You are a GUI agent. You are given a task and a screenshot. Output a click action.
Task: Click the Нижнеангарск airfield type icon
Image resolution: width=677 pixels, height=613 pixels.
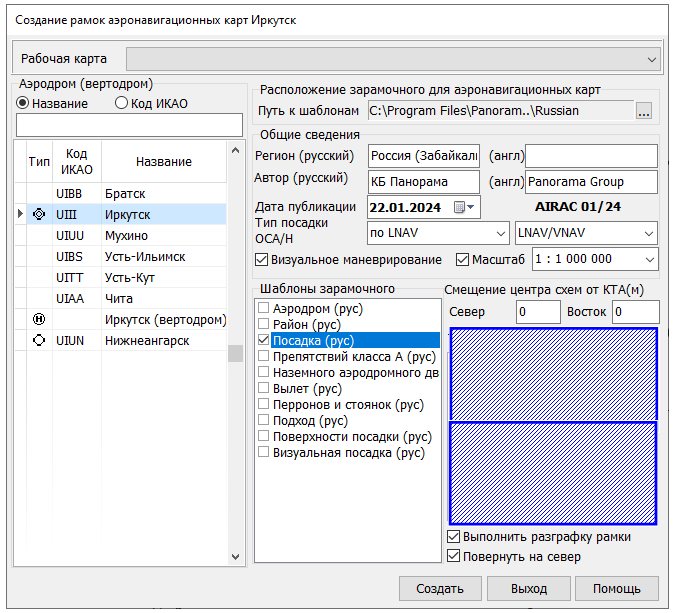click(39, 341)
